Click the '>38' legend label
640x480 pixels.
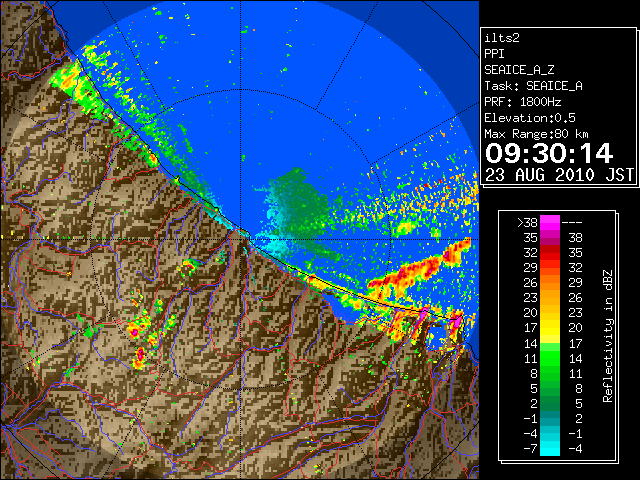pyautogui.click(x=527, y=223)
